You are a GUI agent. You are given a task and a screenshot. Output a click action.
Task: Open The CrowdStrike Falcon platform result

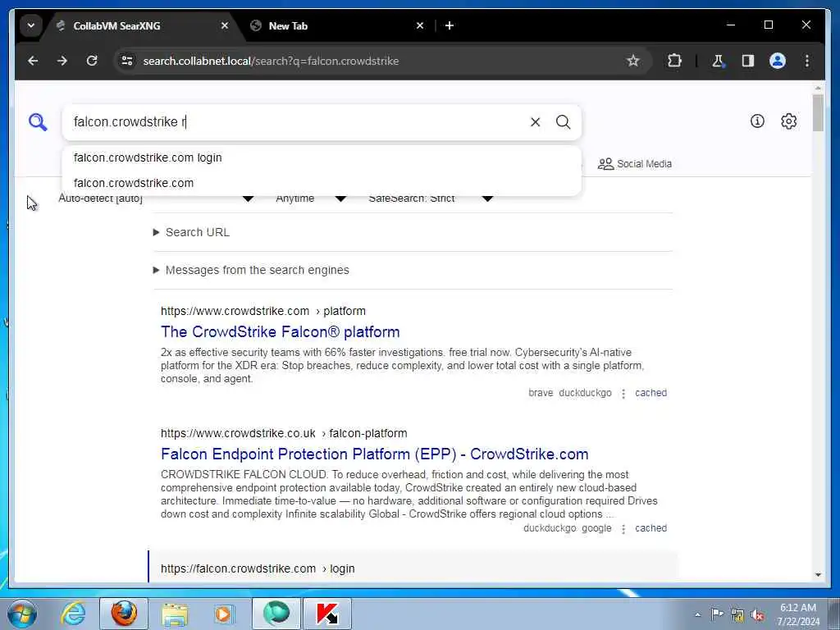click(281, 331)
